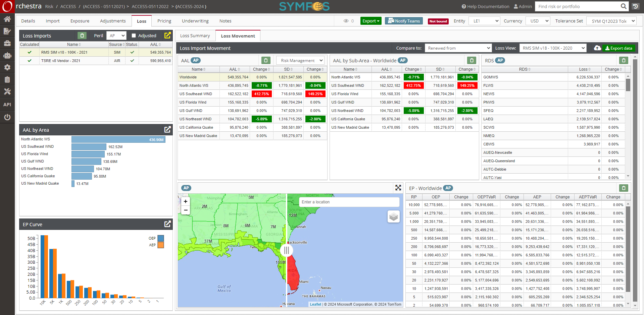The image size is (644, 315).
Task: Expand the map to fullscreen
Action: 398,188
